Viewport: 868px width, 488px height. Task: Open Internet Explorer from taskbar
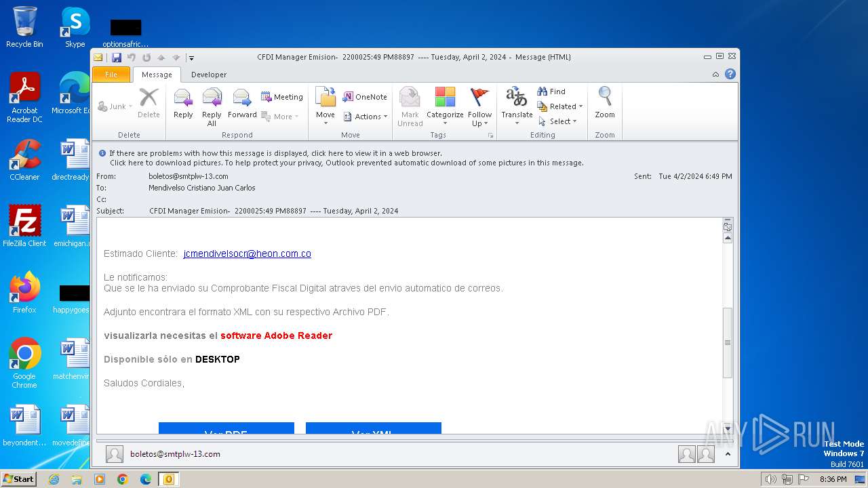[54, 479]
